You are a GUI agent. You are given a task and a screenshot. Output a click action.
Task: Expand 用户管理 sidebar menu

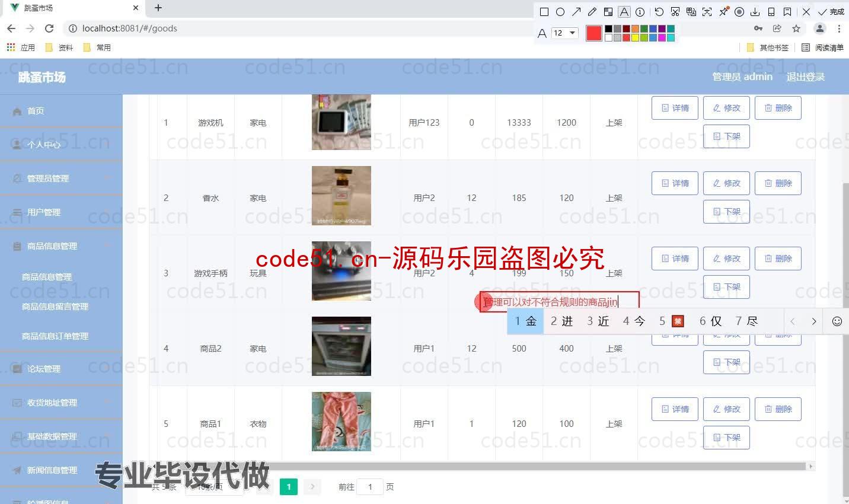click(61, 212)
